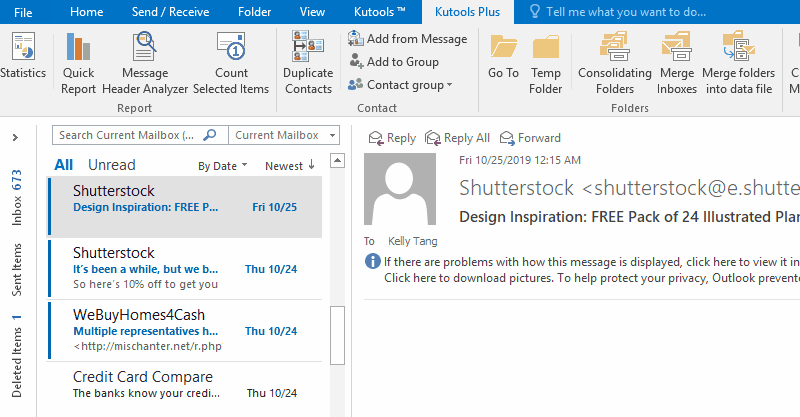Viewport: 800px width, 417px height.
Task: Open the Temp Folder
Action: click(x=545, y=63)
